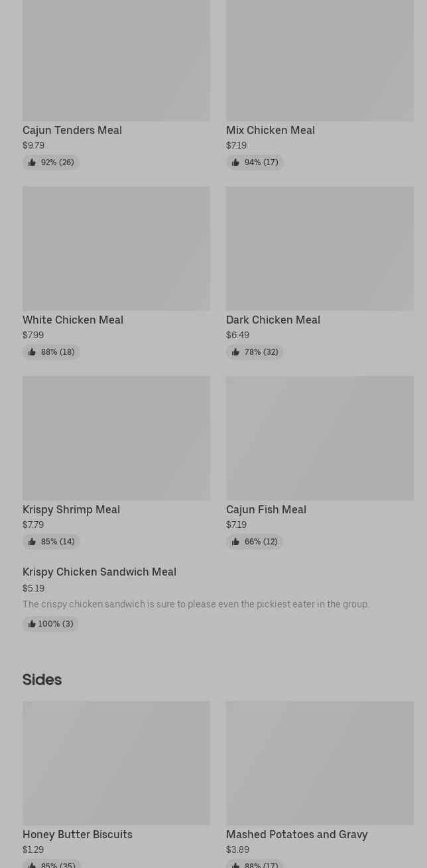The height and width of the screenshot is (868, 427).
Task: Open the Krispy Chicken Sandwich Meal title
Action: [99, 572]
